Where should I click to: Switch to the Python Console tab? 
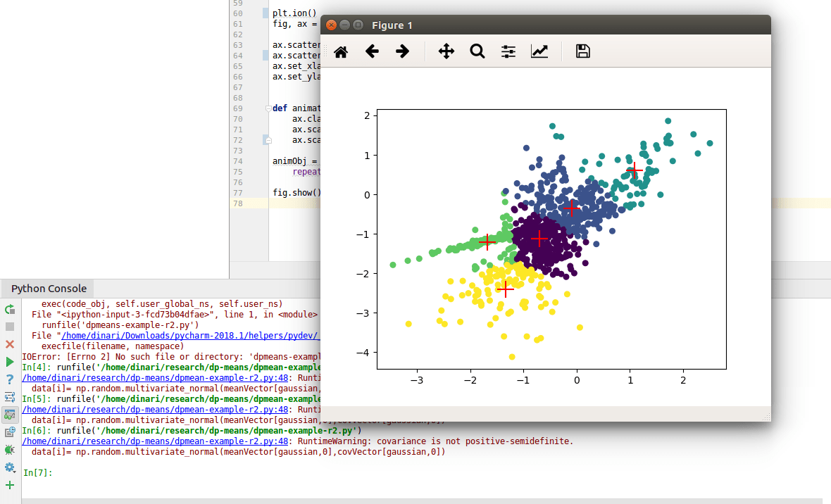coord(47,289)
